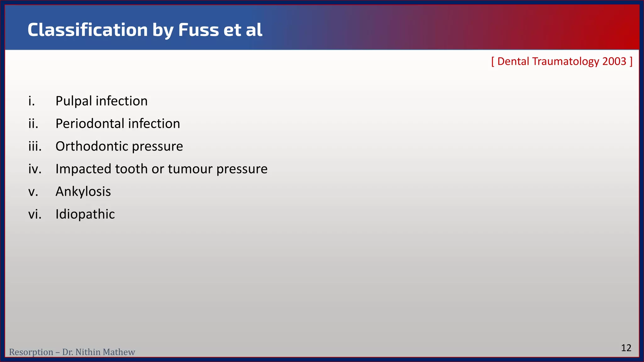This screenshot has width=644, height=362.
Task: Click the year "2003" in the citation
Action: coord(614,61)
